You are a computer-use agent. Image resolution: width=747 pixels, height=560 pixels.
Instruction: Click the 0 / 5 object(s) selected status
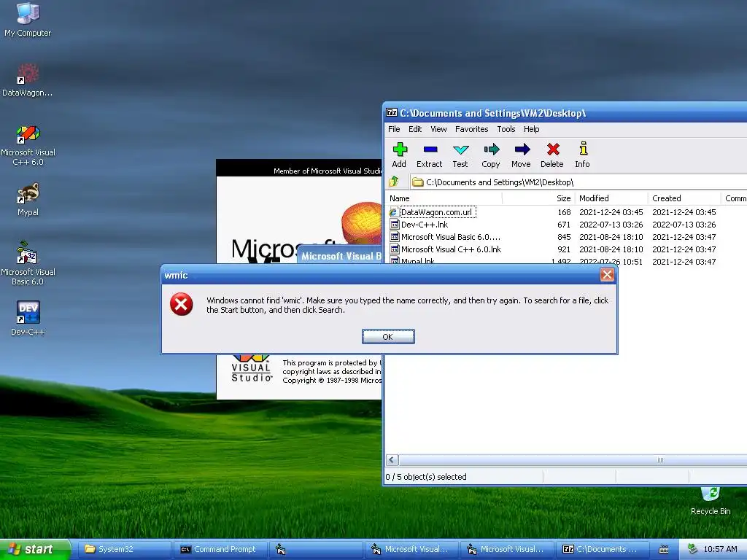(426, 477)
